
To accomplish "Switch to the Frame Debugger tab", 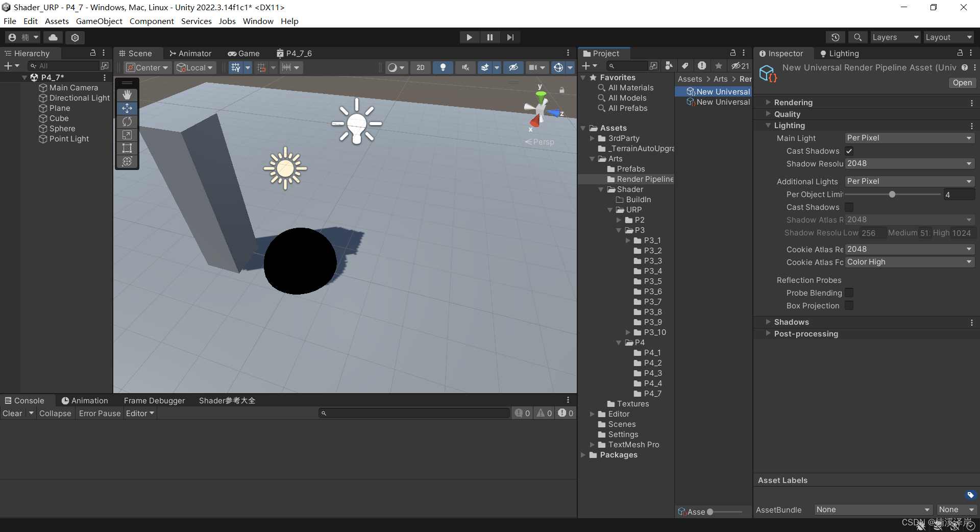I will 154,401.
